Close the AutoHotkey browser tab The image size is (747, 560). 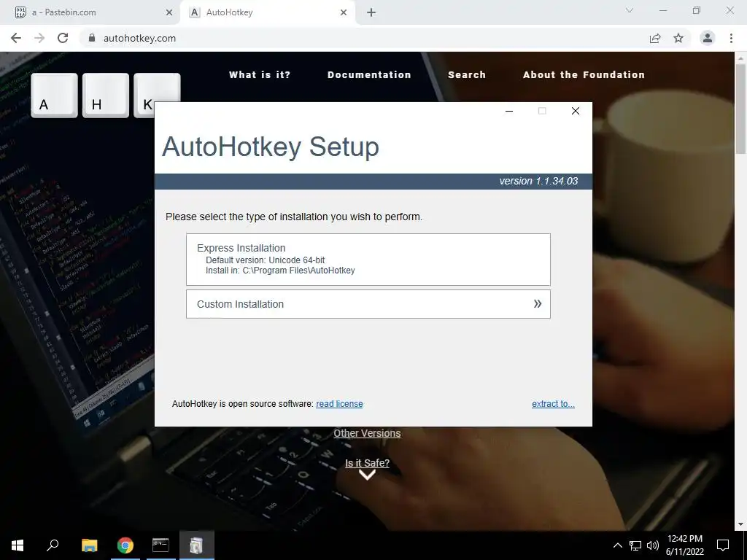[344, 12]
